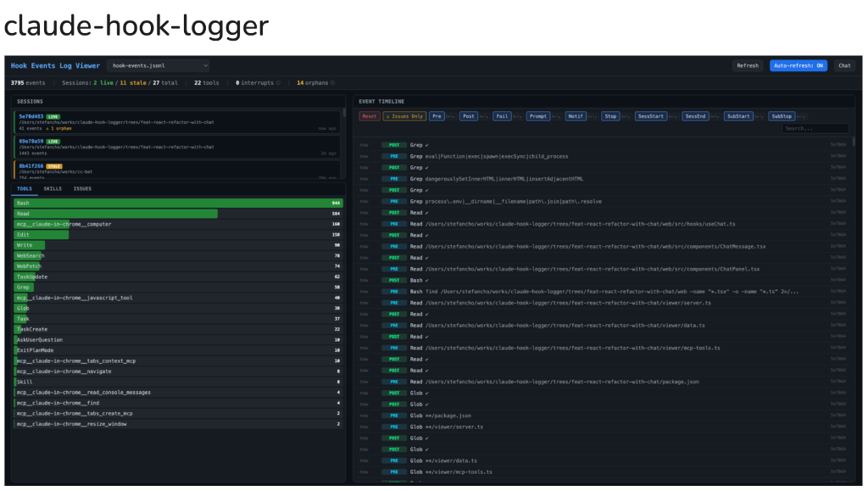This screenshot has height=491, width=868.
Task: Open the Read viewer/server.ts event
Action: pyautogui.click(x=604, y=303)
